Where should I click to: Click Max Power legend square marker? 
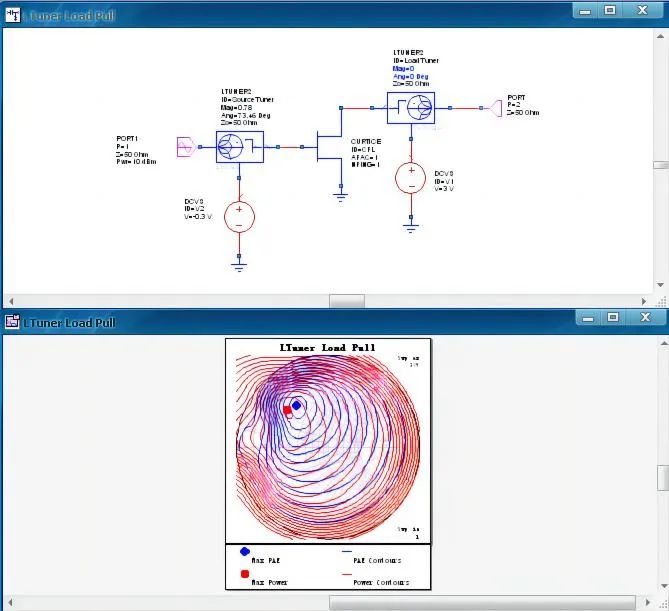[x=244, y=574]
